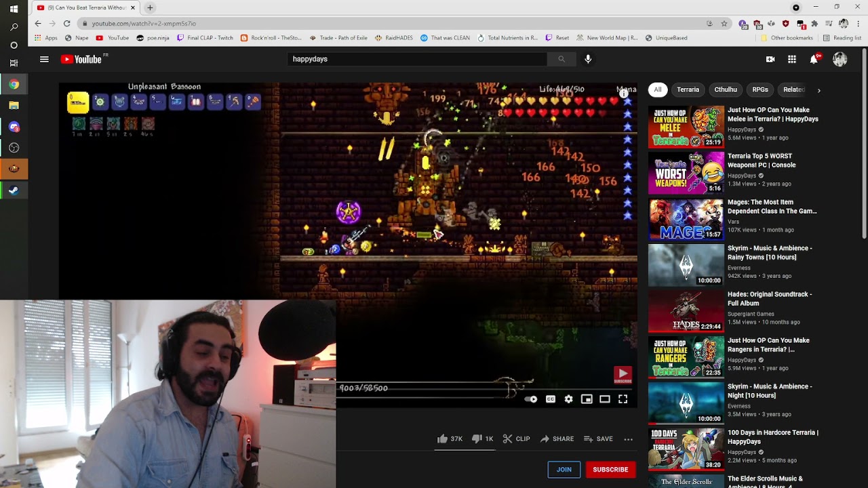Click the browser address bar URL

pyautogui.click(x=144, y=23)
